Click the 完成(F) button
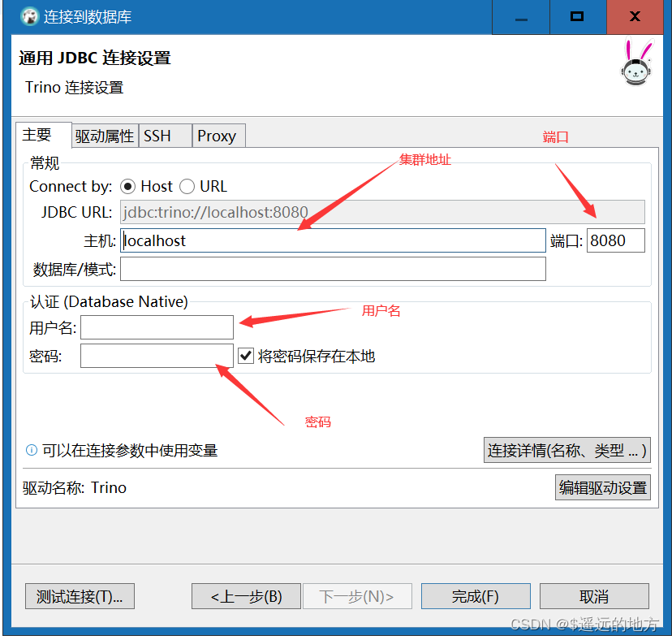Image resolution: width=672 pixels, height=640 pixels. pyautogui.click(x=476, y=596)
